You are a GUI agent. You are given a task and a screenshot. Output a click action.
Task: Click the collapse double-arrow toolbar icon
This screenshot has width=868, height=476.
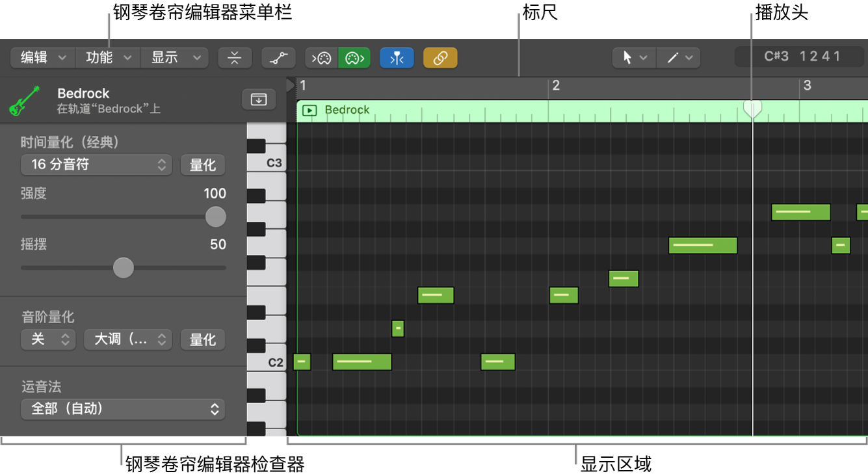235,57
